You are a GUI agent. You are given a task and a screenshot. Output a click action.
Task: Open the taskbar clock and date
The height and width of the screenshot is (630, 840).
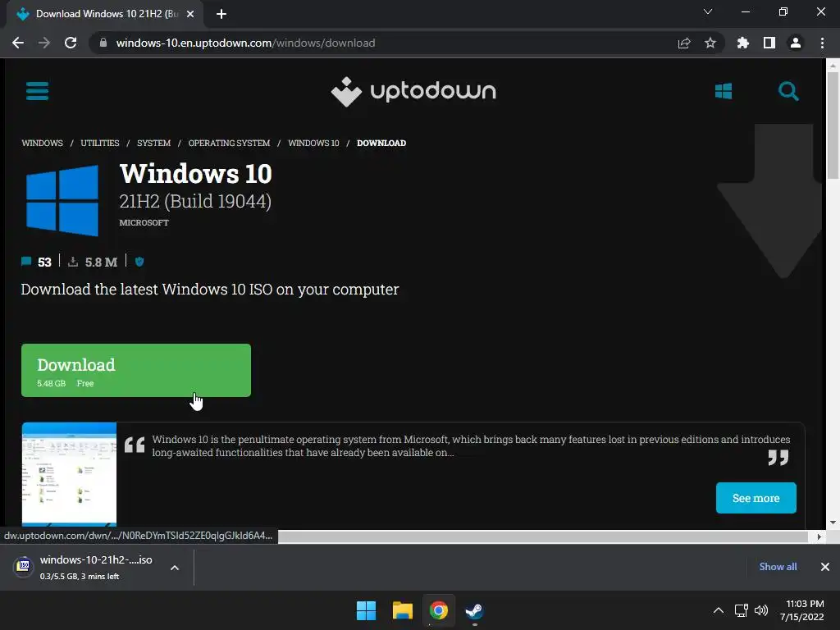coord(802,610)
